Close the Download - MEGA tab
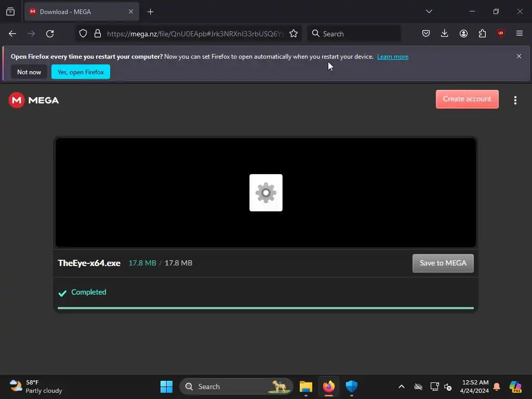The image size is (532, 399). 130,11
